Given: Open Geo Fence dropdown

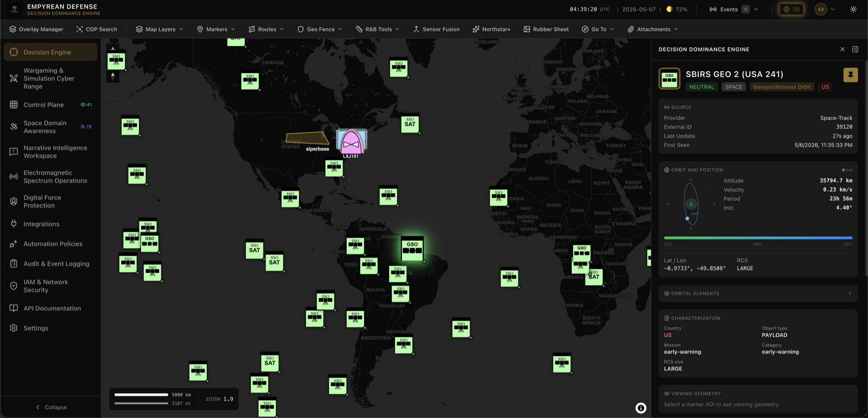Looking at the screenshot, I should (320, 29).
